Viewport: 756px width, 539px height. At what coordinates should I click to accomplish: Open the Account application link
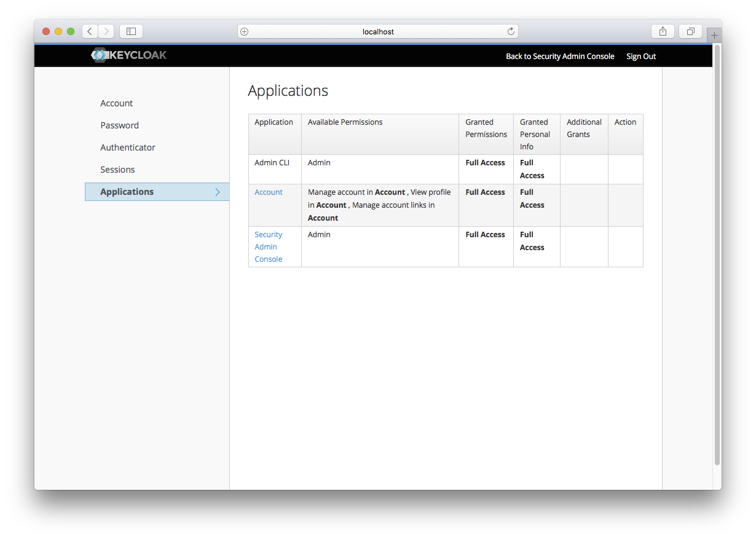point(269,192)
